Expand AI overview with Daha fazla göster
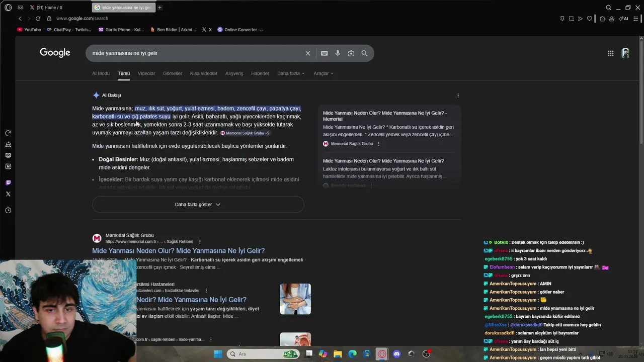 click(198, 205)
